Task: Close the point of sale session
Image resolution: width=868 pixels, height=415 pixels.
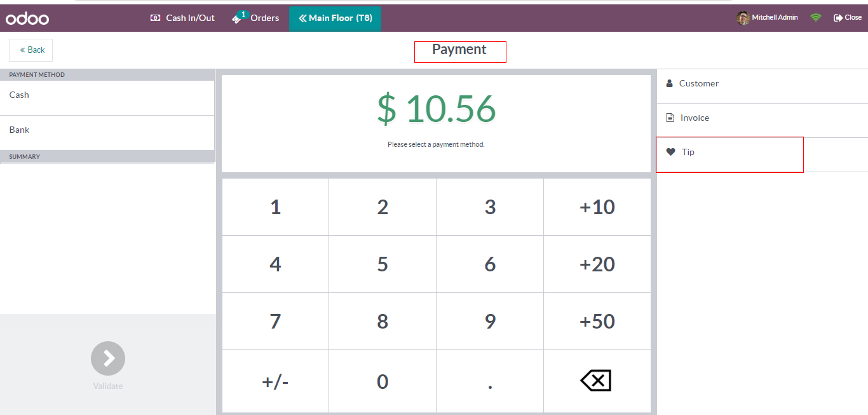Action: coord(848,18)
